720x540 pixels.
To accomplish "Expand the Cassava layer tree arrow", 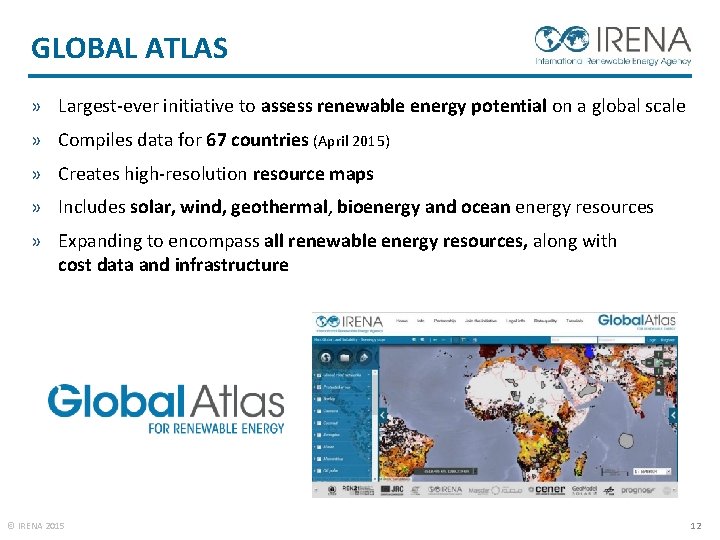I will pos(315,411).
